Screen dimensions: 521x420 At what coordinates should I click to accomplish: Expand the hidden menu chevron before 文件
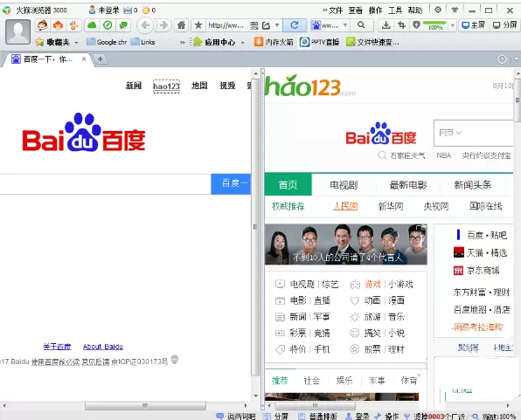[x=324, y=10]
